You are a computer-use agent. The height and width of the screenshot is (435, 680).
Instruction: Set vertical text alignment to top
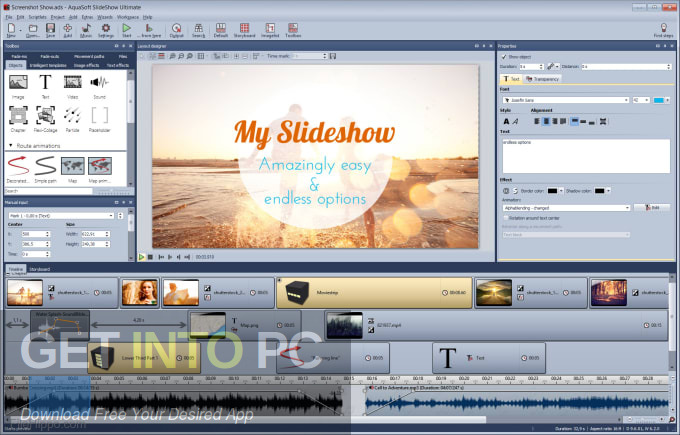(575, 121)
